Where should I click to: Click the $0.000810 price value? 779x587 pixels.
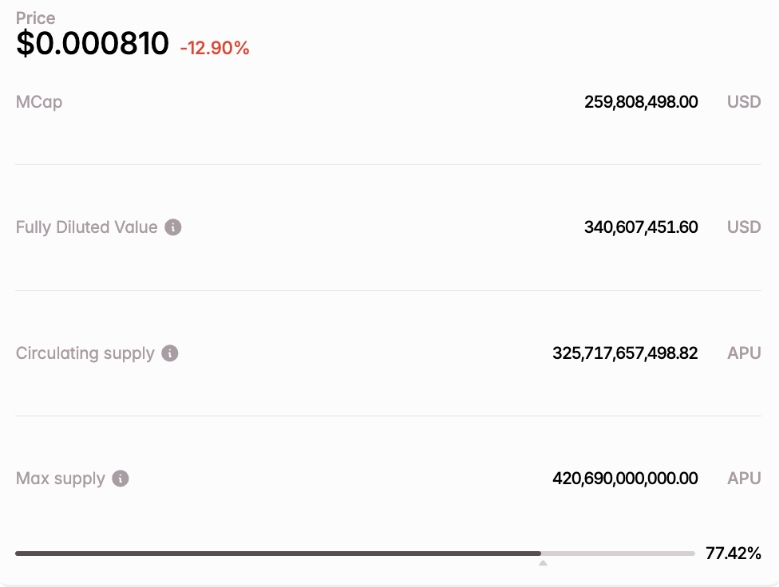point(92,43)
